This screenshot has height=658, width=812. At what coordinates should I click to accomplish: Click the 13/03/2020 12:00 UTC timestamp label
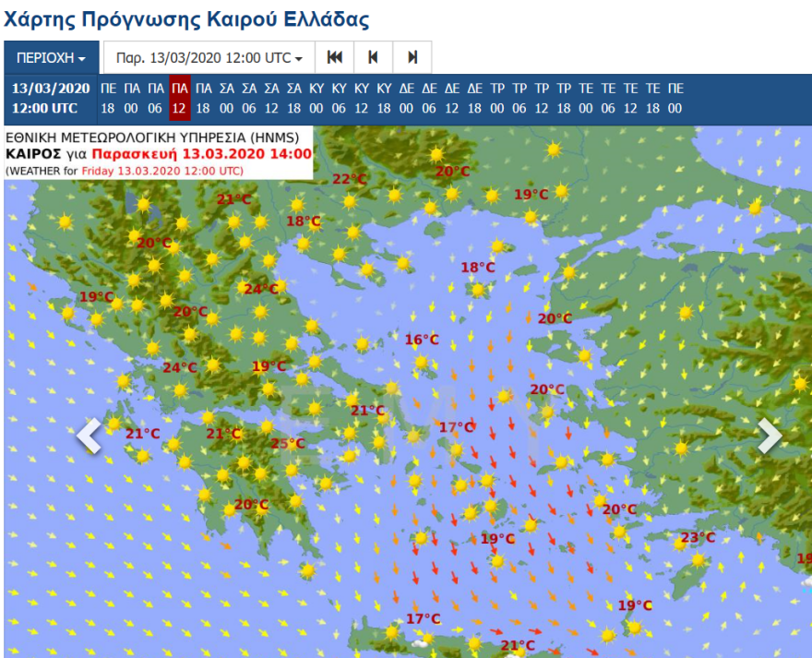click(x=49, y=97)
